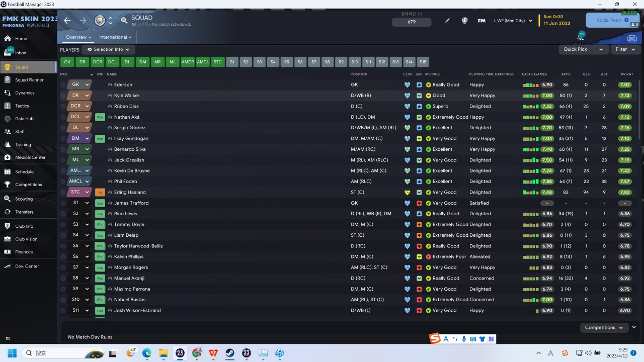Click the GK green position filter button

point(67,62)
